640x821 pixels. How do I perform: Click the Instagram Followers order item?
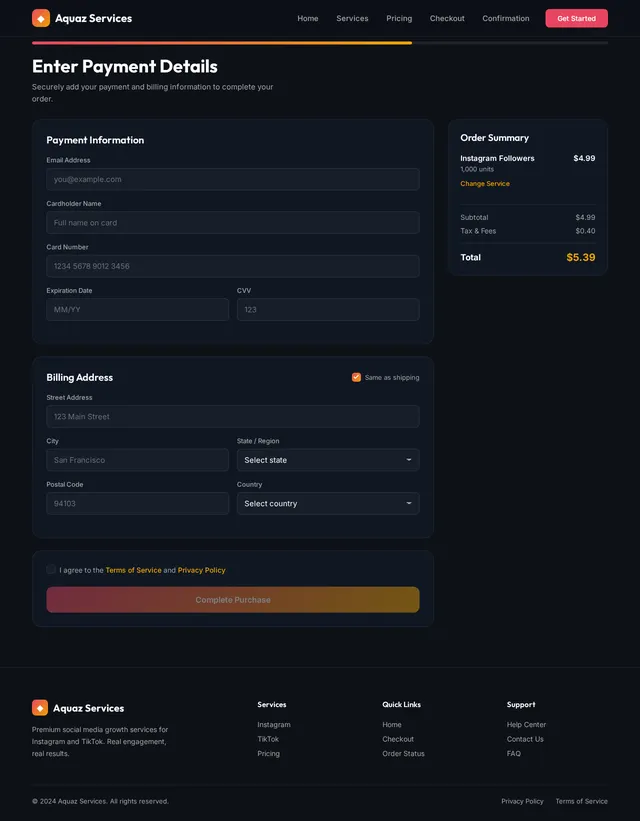pyautogui.click(x=498, y=158)
